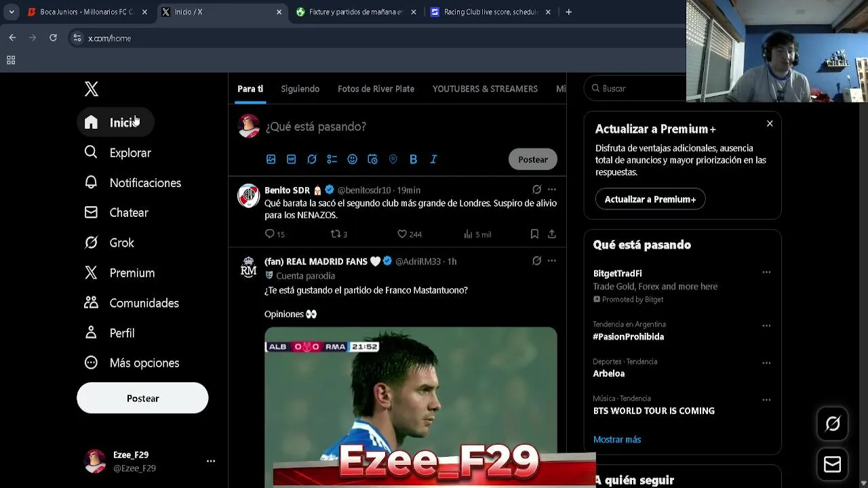Go back in browser history
Screen dimensions: 868x488
click(x=12, y=38)
